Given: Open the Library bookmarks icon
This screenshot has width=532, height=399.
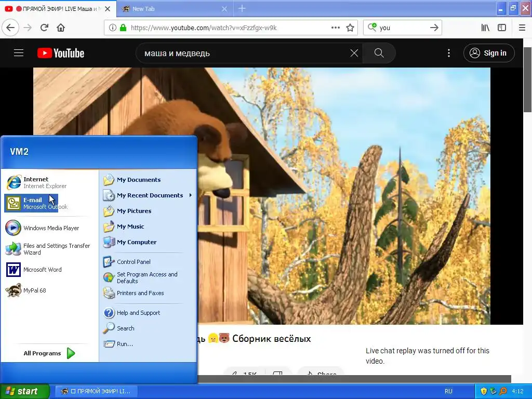Looking at the screenshot, I should (x=485, y=28).
